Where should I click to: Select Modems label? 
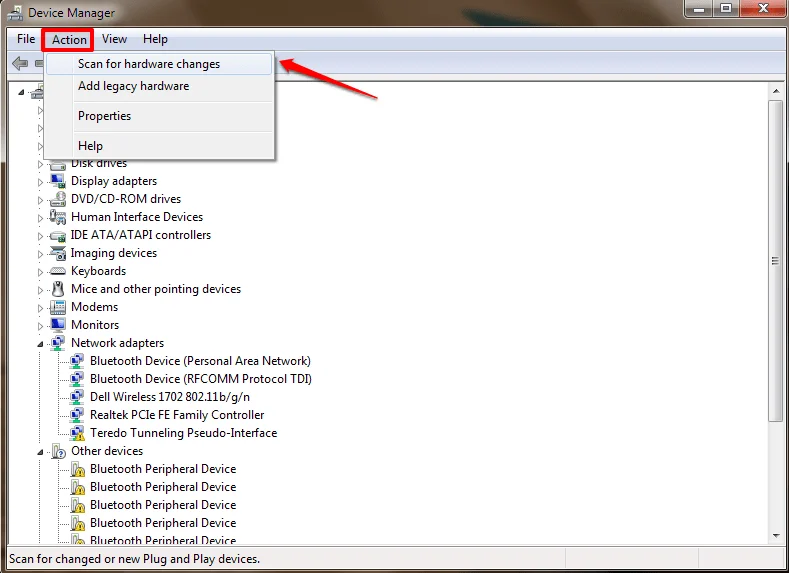(x=95, y=307)
